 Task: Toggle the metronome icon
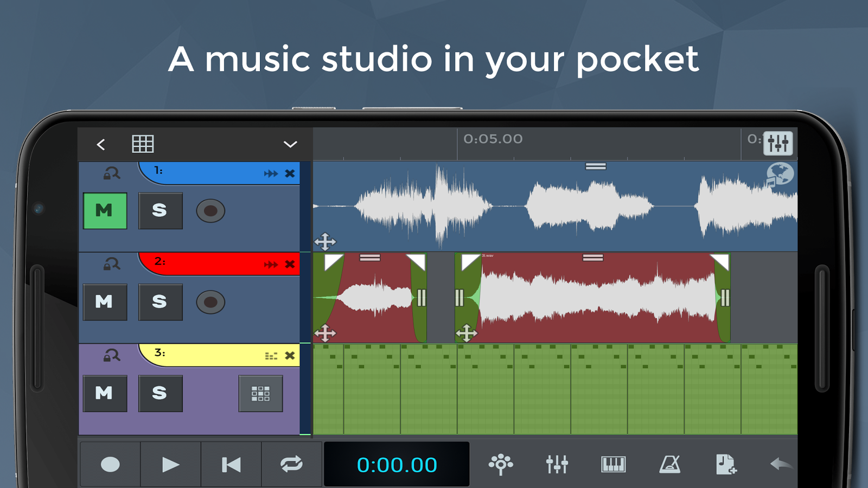670,465
